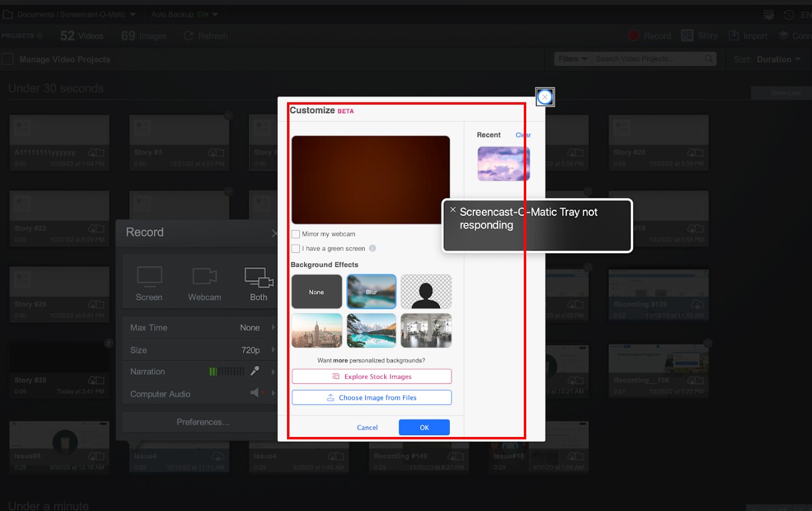Click the Narration microphone icon

click(255, 371)
